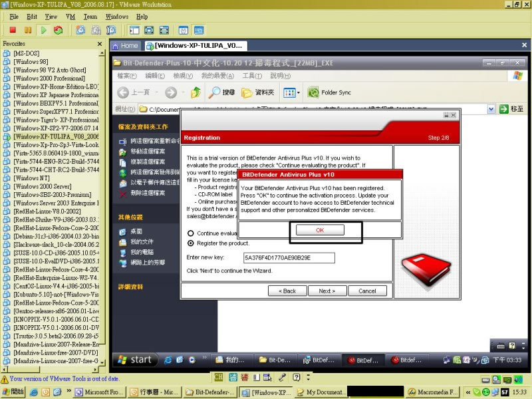
Task: Click the Reset virtual machine icon
Action: (59, 30)
